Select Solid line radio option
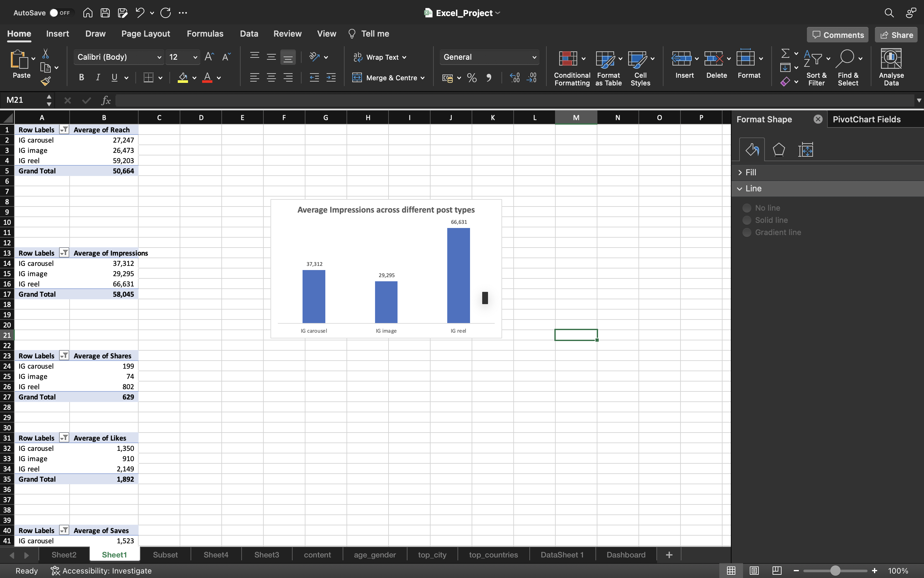The image size is (924, 578). click(x=747, y=220)
